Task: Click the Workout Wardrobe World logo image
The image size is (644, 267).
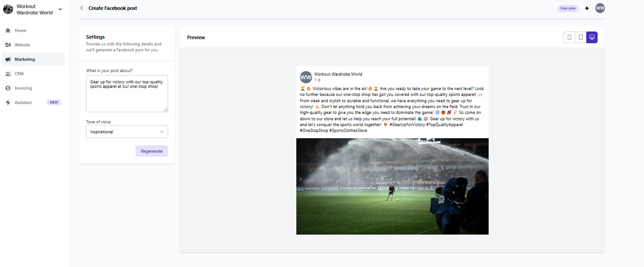Action: tap(8, 9)
